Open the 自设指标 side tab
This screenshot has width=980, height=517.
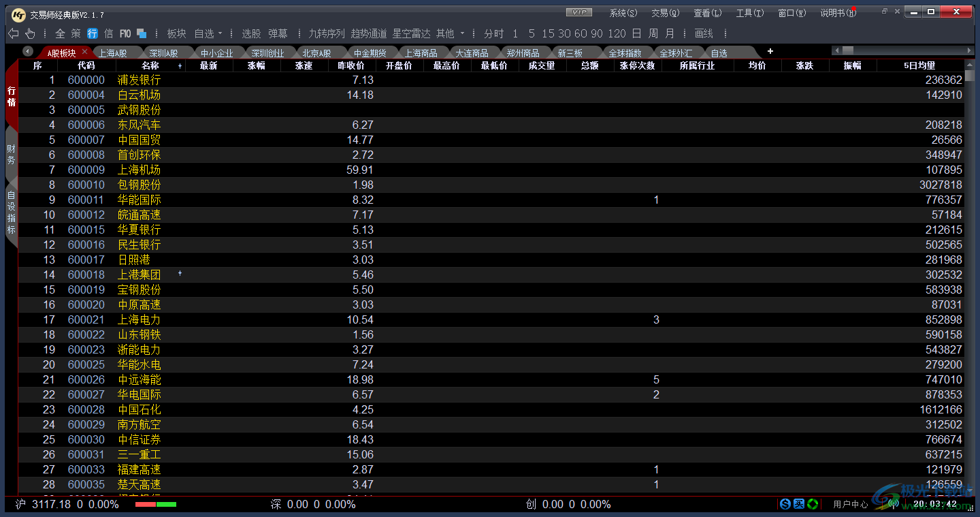click(12, 213)
